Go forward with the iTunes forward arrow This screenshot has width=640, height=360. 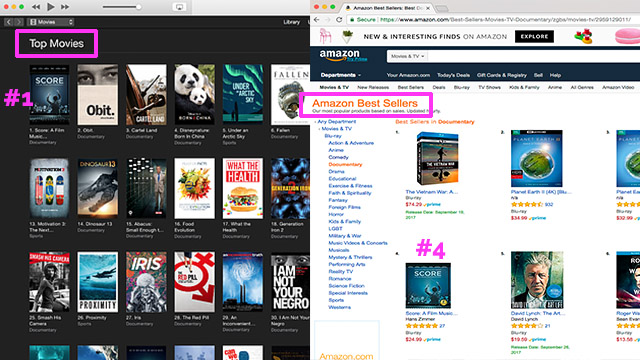18,22
